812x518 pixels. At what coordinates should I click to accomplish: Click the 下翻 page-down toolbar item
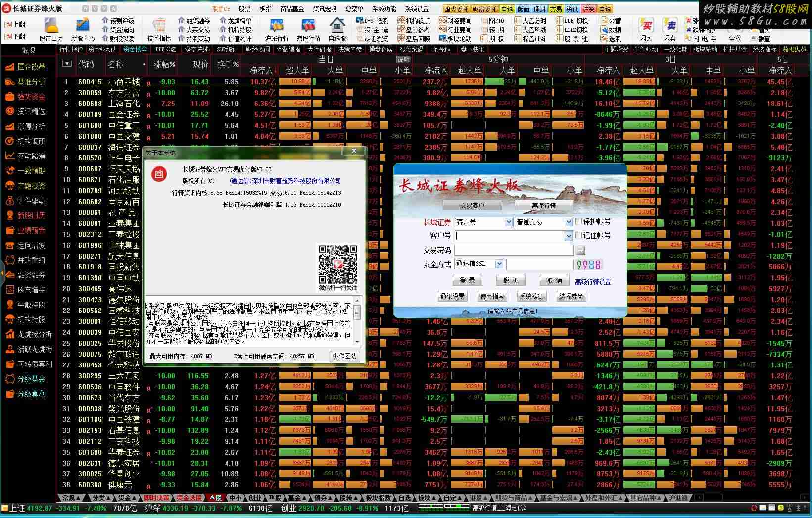click(15, 36)
